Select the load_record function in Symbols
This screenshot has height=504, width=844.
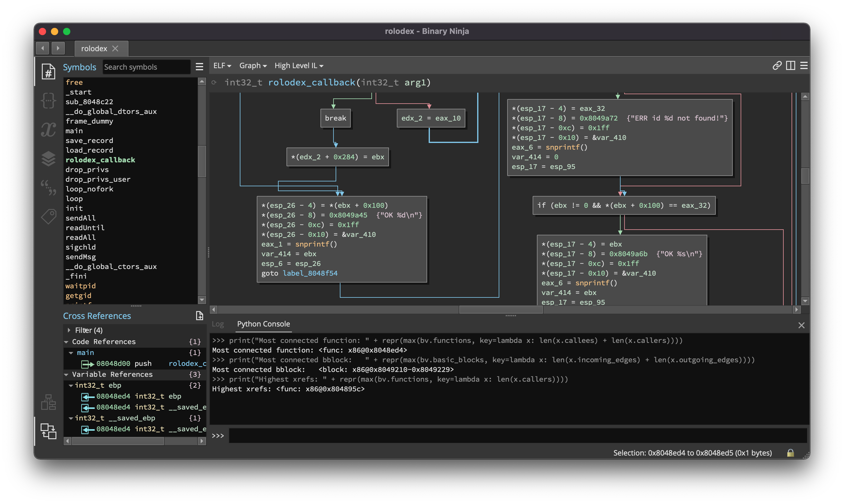coord(89,150)
